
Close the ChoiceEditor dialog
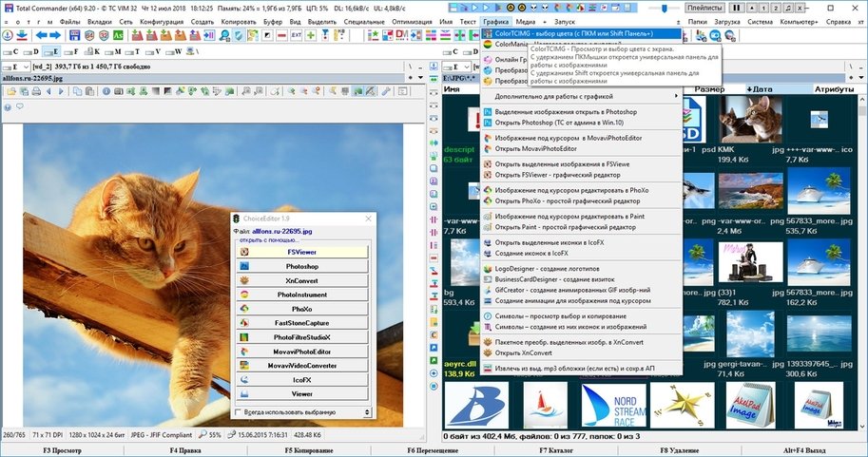coord(368,219)
